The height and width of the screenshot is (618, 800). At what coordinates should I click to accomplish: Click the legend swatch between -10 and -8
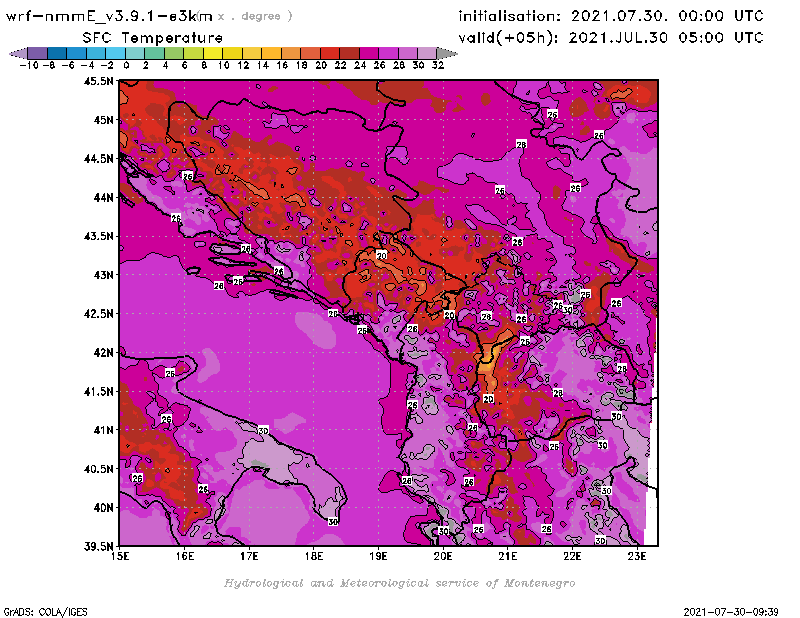click(38, 53)
